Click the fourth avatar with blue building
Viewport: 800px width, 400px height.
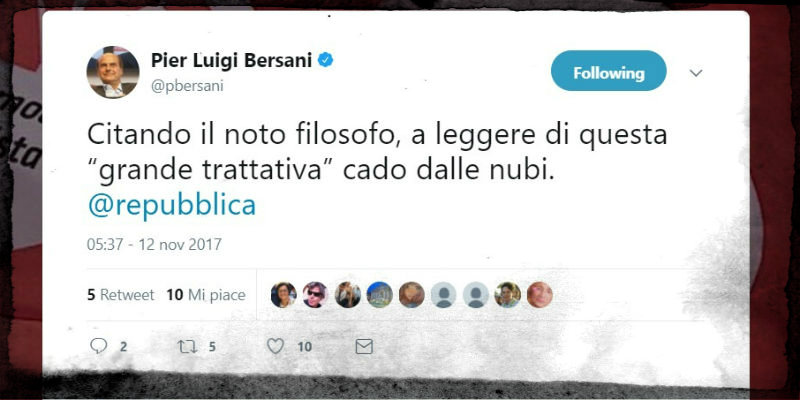380,295
